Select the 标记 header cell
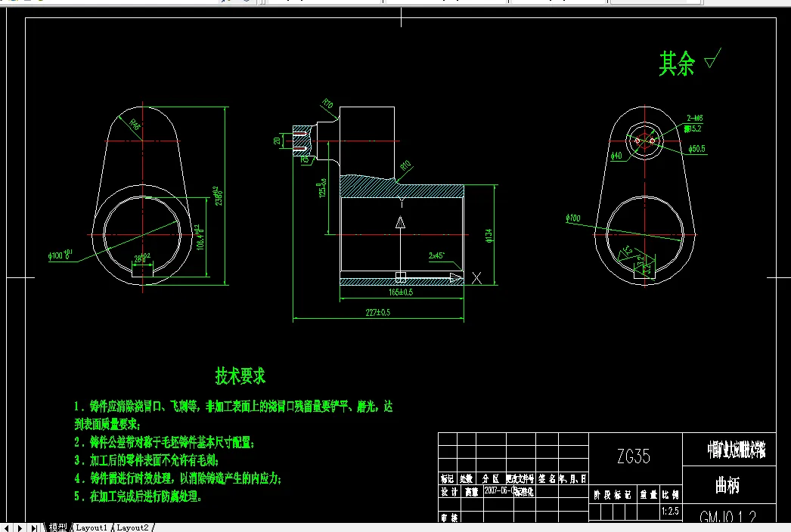791x532 pixels. tap(447, 478)
